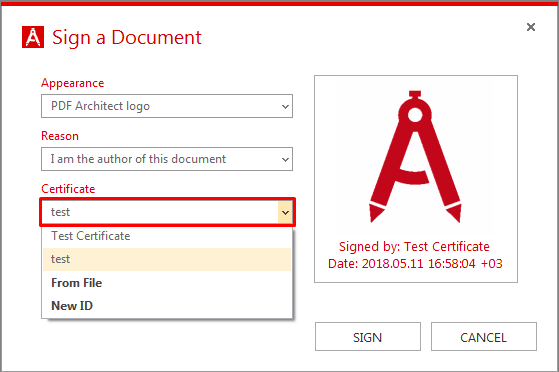This screenshot has height=372, width=559.
Task: Expand the Reason dropdown arrow
Action: 285,159
